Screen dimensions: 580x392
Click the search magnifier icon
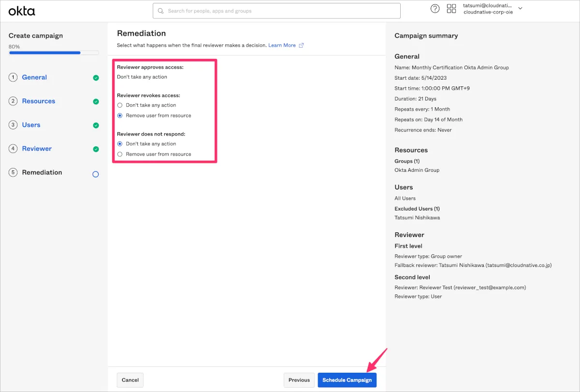pyautogui.click(x=161, y=11)
